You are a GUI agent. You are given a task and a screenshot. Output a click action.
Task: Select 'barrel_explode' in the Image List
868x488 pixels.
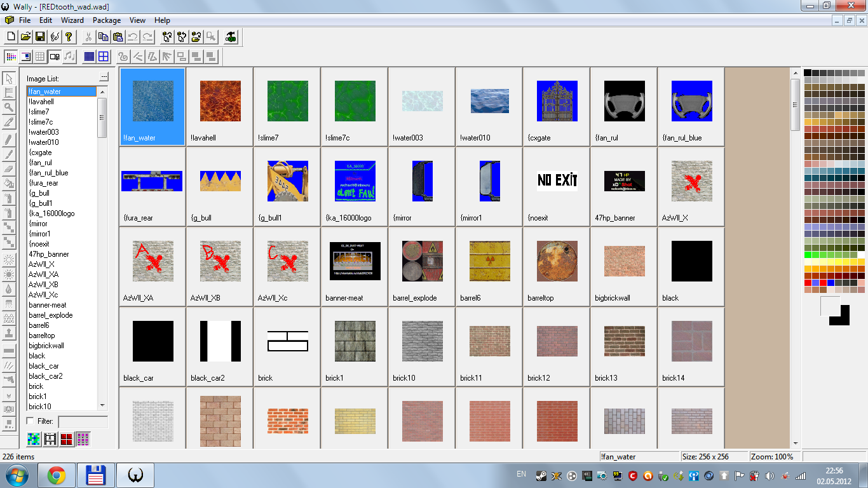pos(50,315)
